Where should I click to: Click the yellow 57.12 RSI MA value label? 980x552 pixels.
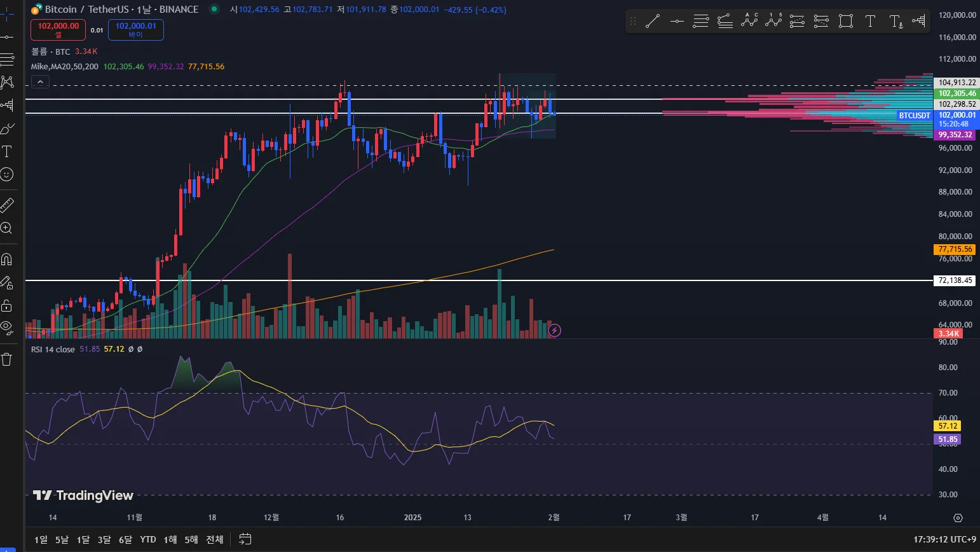click(948, 426)
